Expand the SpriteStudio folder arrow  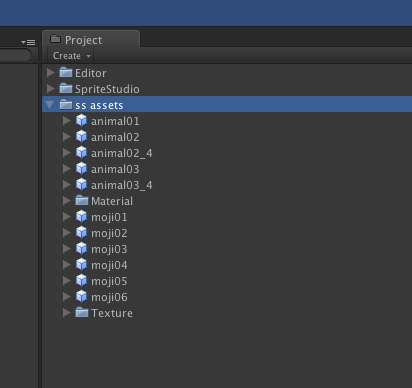[x=51, y=89]
